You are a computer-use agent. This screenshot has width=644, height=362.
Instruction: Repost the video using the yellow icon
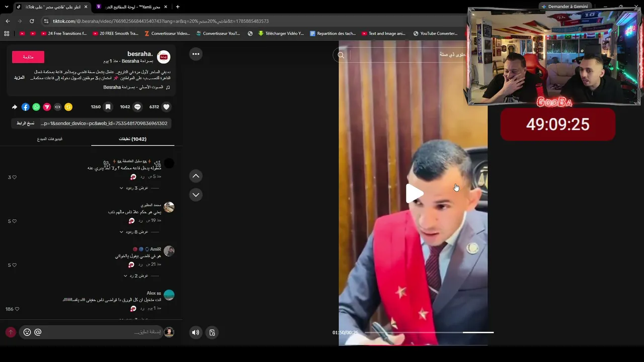point(68,107)
